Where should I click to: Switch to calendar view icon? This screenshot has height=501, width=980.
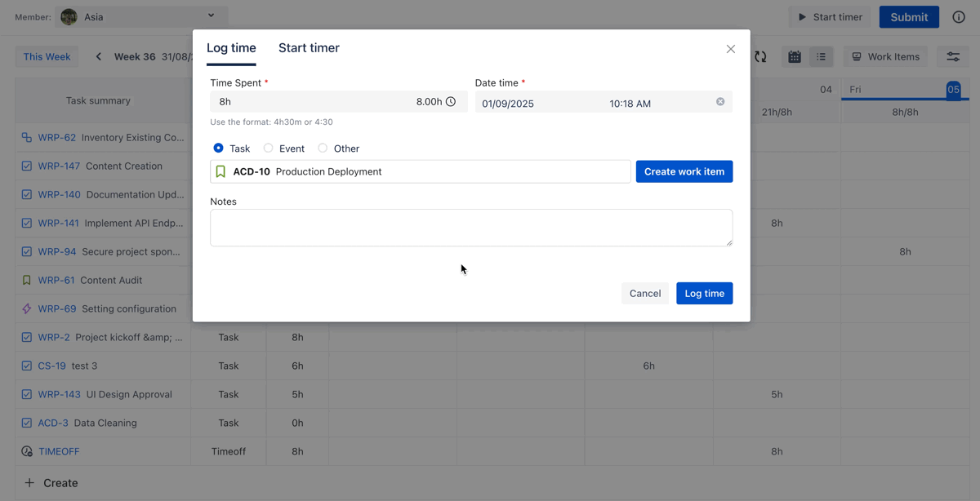pos(795,57)
